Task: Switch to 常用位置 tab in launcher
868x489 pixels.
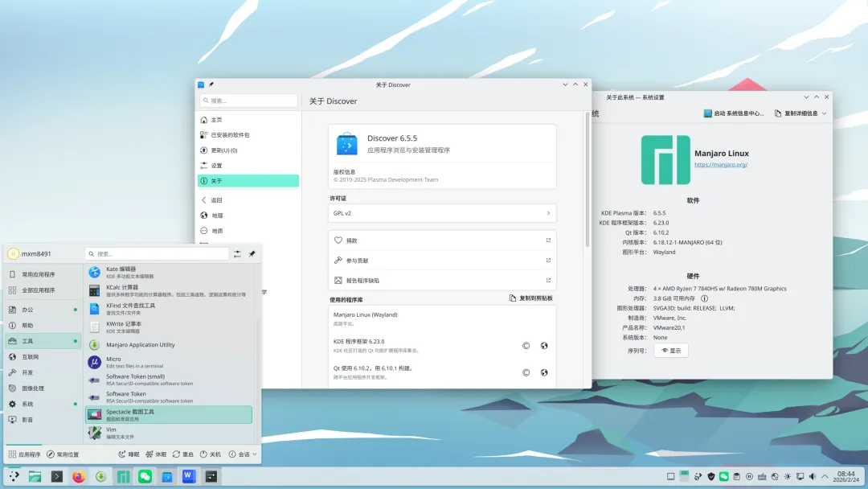Action: pyautogui.click(x=63, y=454)
